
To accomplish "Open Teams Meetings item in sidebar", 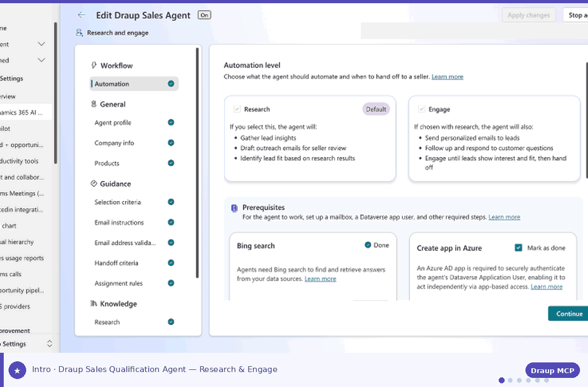I will pyautogui.click(x=22, y=193).
